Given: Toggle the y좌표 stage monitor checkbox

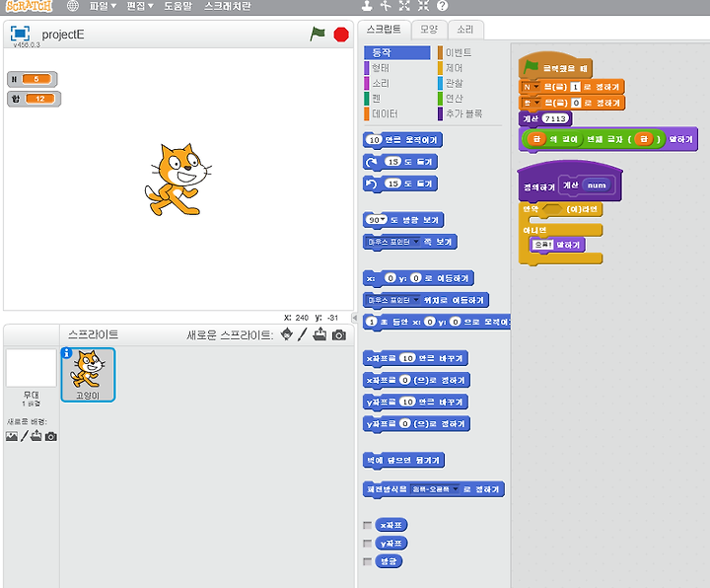Looking at the screenshot, I should point(367,544).
